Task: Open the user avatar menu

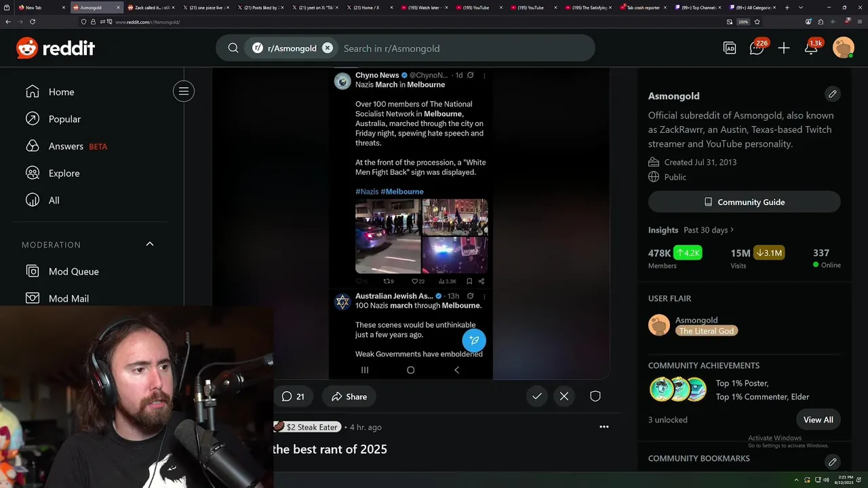Action: click(844, 48)
